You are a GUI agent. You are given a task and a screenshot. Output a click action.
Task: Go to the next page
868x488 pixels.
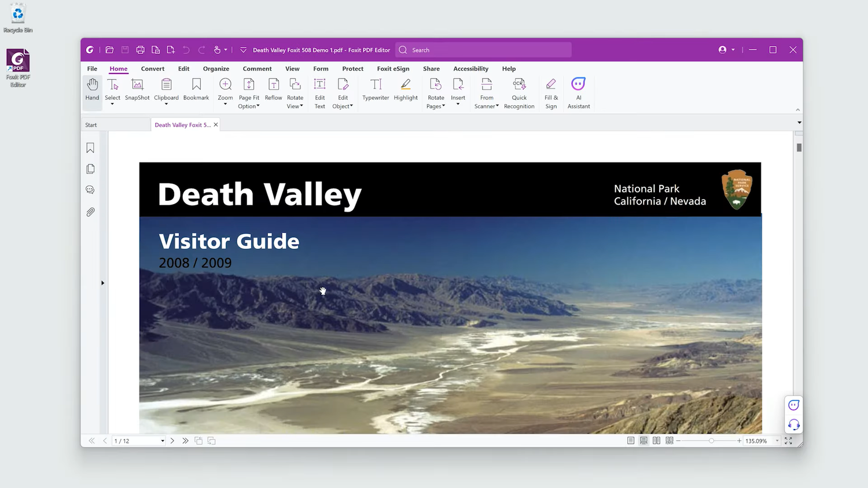(172, 441)
